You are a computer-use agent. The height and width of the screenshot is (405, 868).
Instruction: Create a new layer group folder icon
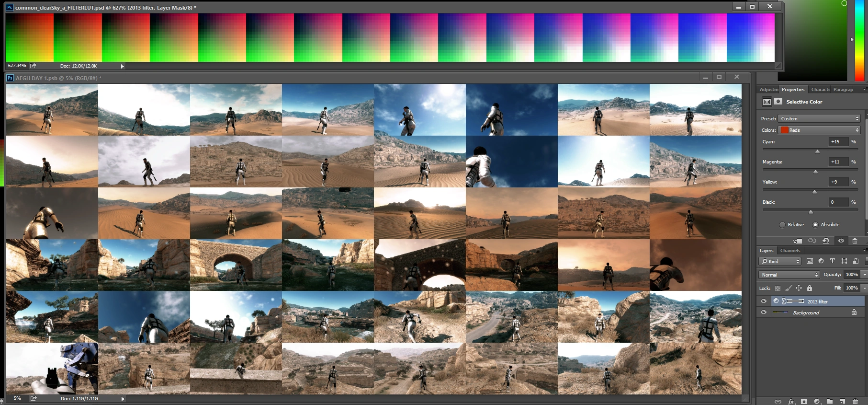[830, 402]
